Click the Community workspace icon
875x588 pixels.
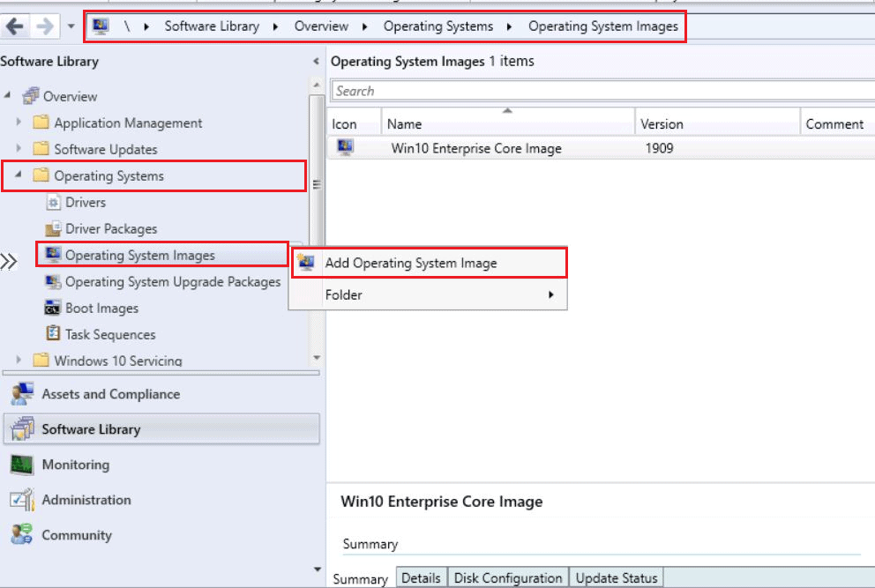coord(22,534)
